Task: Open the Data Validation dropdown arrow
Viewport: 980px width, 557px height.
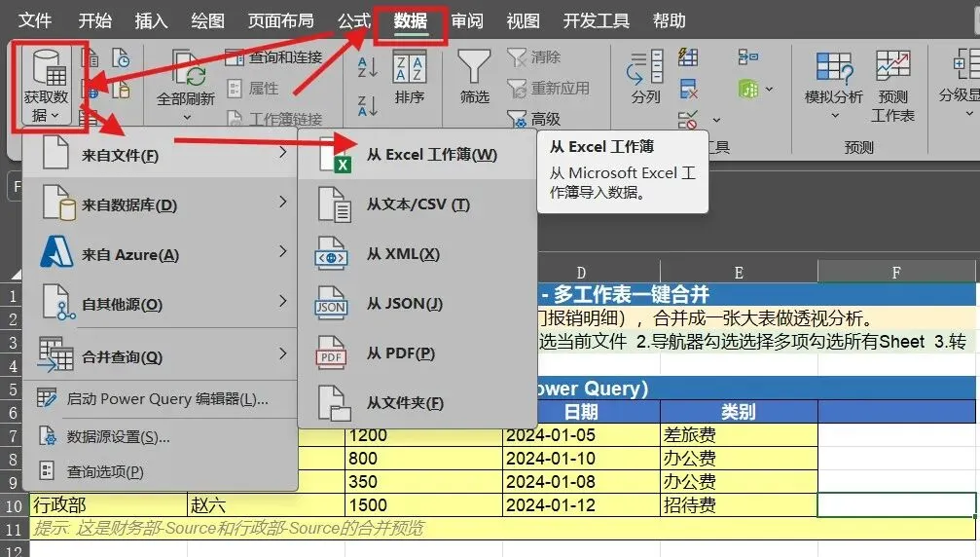Action: [x=717, y=120]
